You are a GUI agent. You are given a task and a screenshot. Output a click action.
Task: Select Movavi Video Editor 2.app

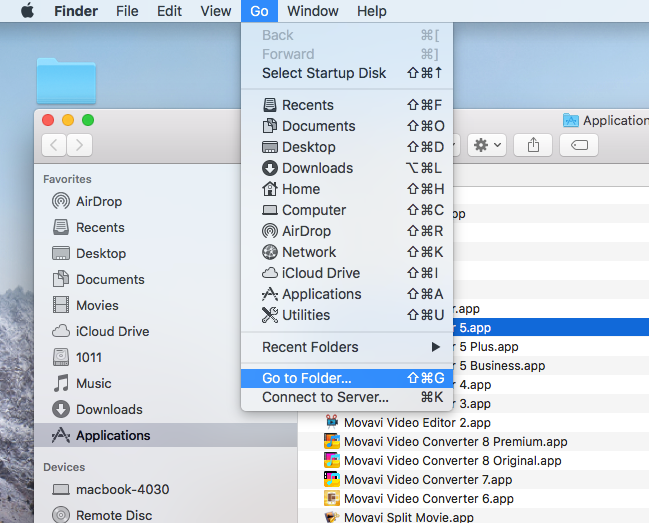click(x=474, y=423)
